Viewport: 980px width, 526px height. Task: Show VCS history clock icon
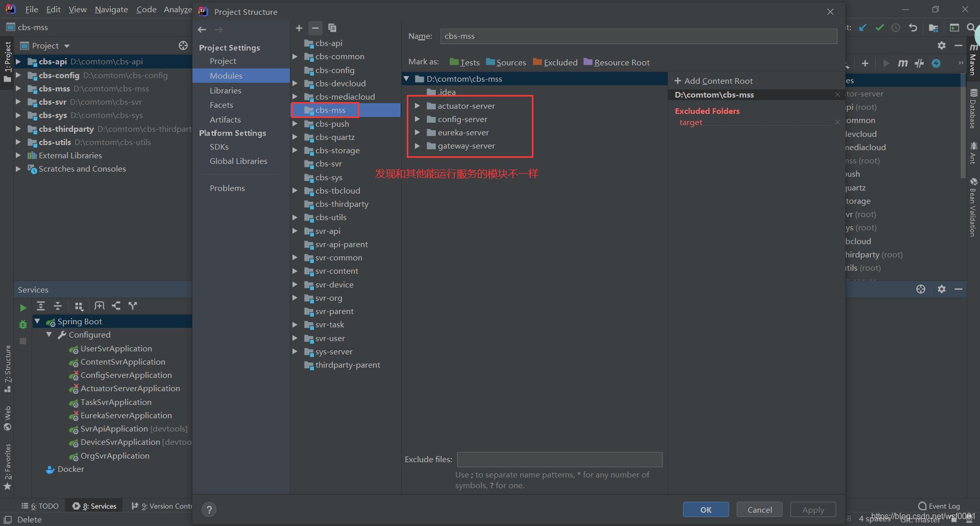(896, 28)
